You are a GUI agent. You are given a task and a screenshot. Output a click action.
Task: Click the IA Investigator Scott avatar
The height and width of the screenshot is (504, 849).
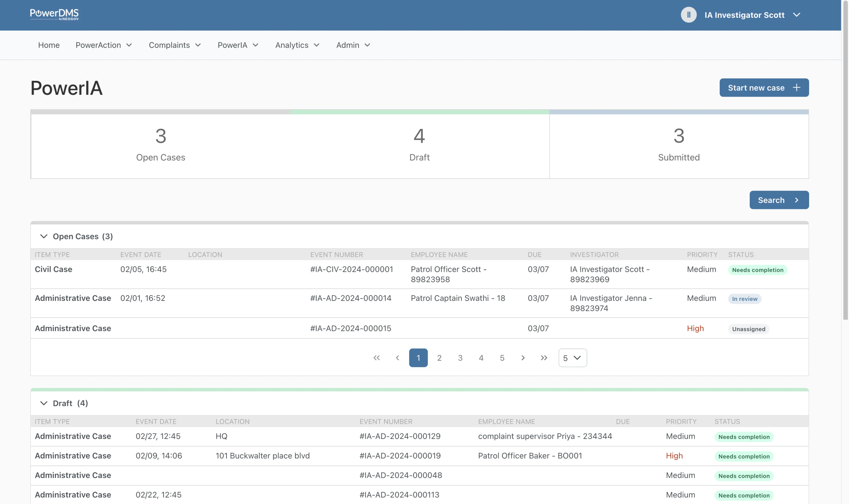coord(688,15)
